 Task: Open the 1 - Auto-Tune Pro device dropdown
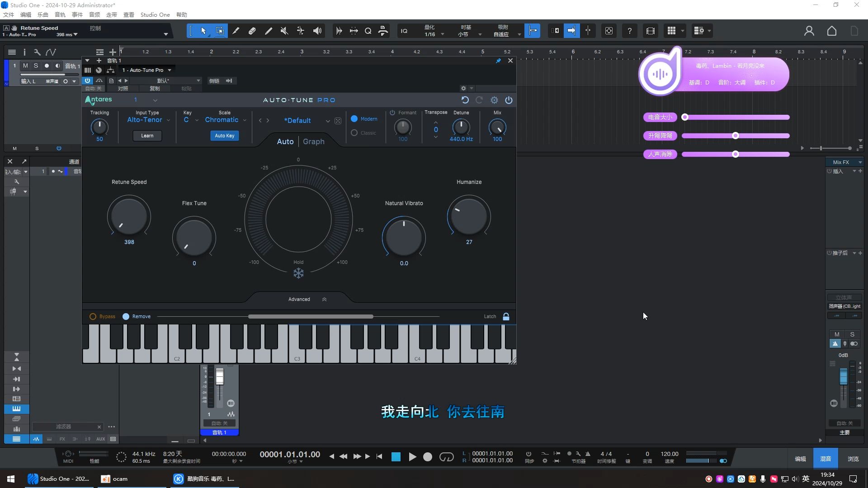147,70
